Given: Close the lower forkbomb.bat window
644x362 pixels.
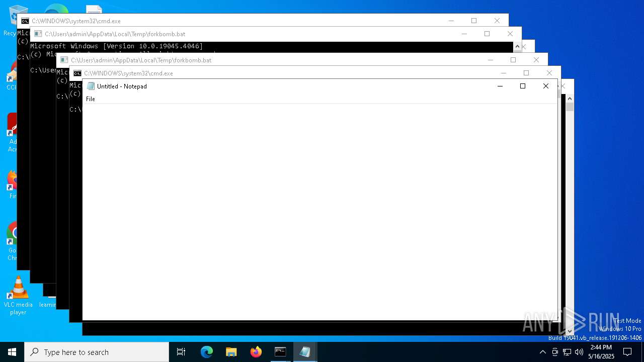Looking at the screenshot, I should tap(536, 60).
